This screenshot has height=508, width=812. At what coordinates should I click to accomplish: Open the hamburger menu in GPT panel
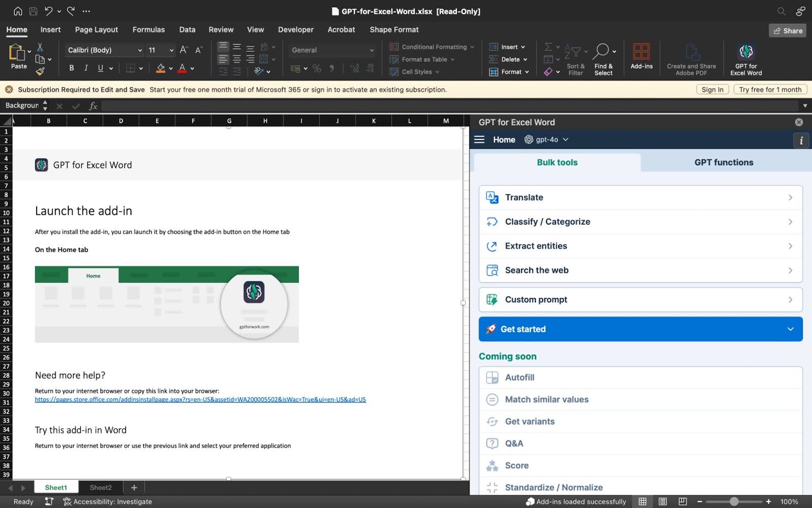[479, 140]
